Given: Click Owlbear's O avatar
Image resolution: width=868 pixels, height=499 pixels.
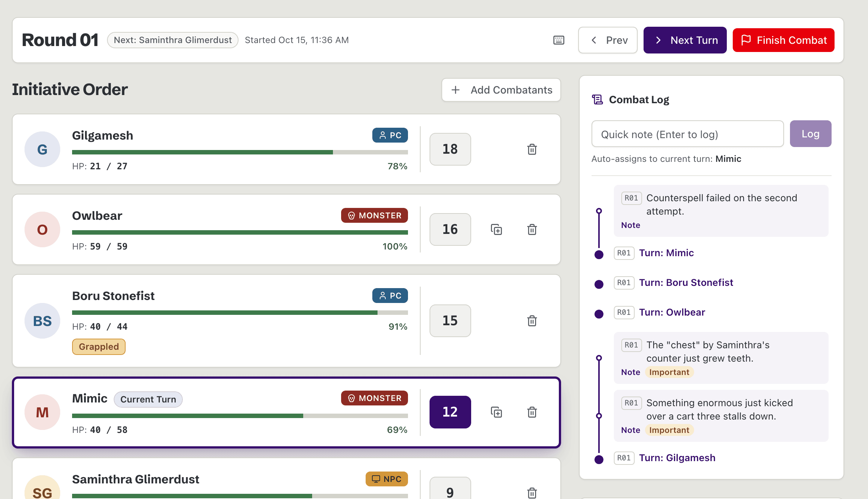Looking at the screenshot, I should coord(42,229).
